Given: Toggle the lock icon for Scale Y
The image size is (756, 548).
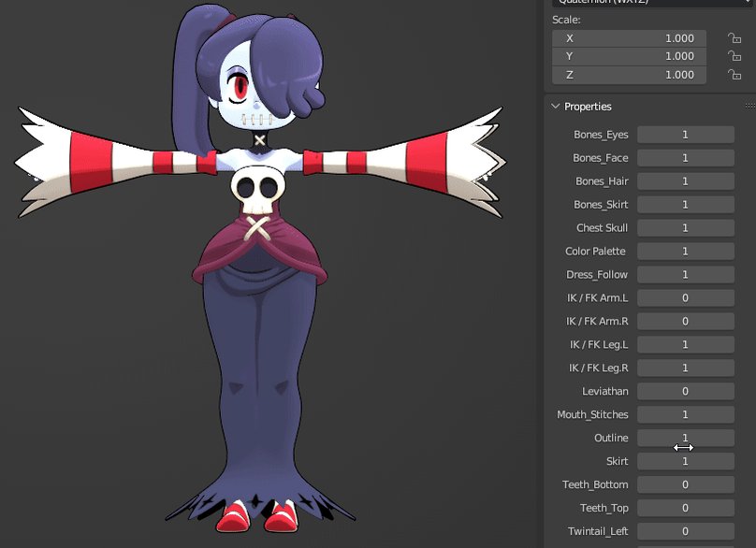Looking at the screenshot, I should click(x=734, y=56).
